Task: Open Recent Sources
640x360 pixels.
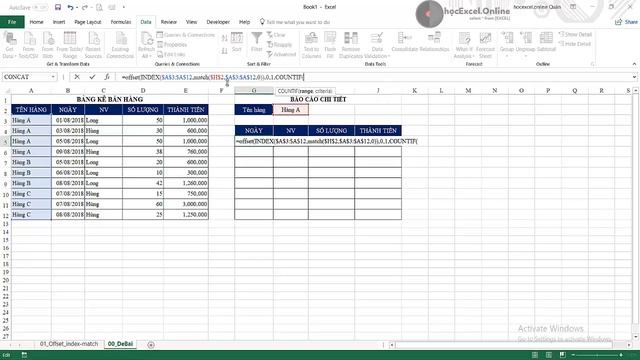Action: [93, 45]
